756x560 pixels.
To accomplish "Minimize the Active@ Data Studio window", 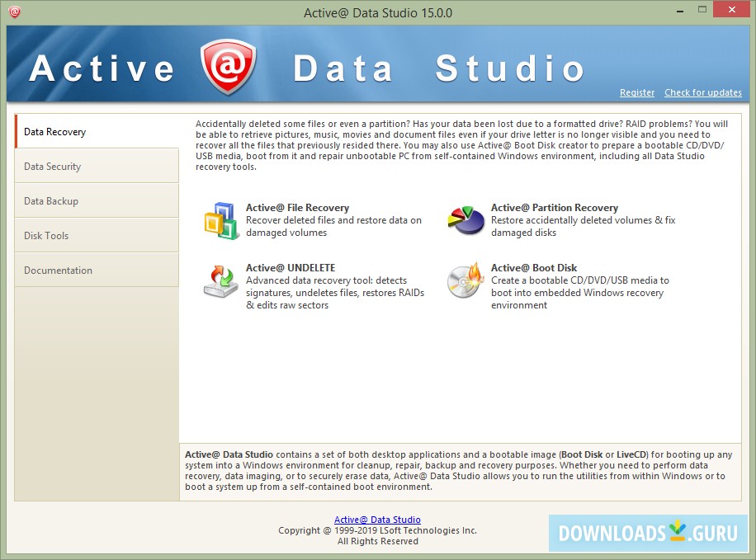I will pyautogui.click(x=678, y=9).
